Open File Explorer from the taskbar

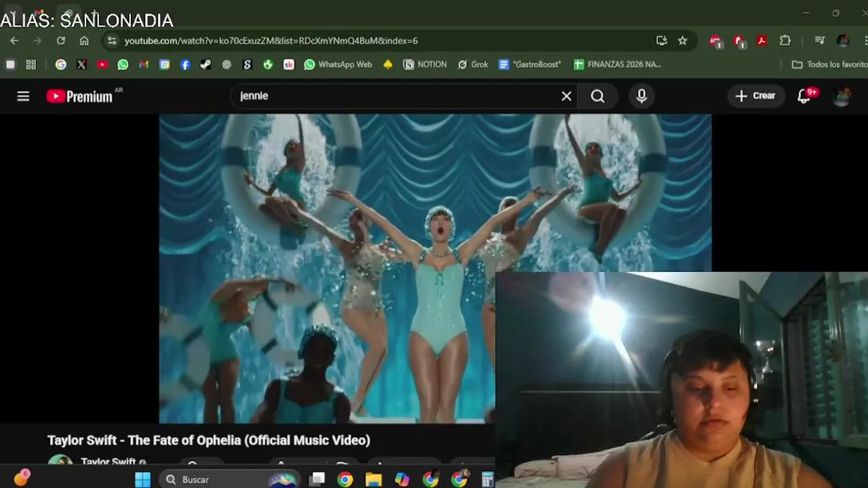click(374, 480)
